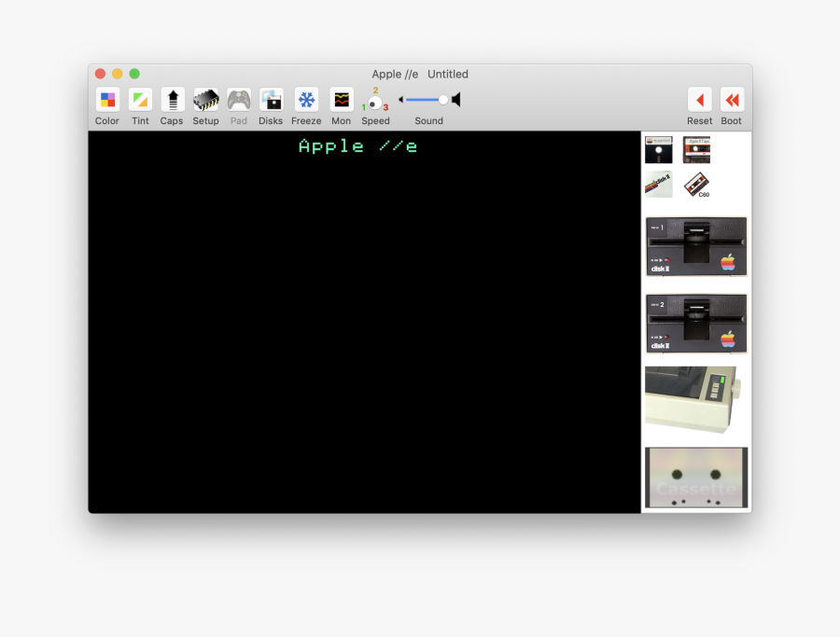Click the Speed dial knob
This screenshot has height=637, width=840.
point(375,103)
